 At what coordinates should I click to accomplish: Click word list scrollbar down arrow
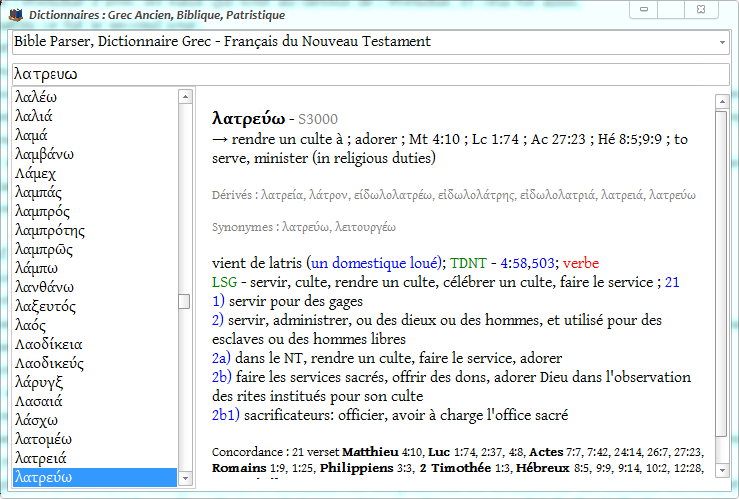pyautogui.click(x=185, y=478)
